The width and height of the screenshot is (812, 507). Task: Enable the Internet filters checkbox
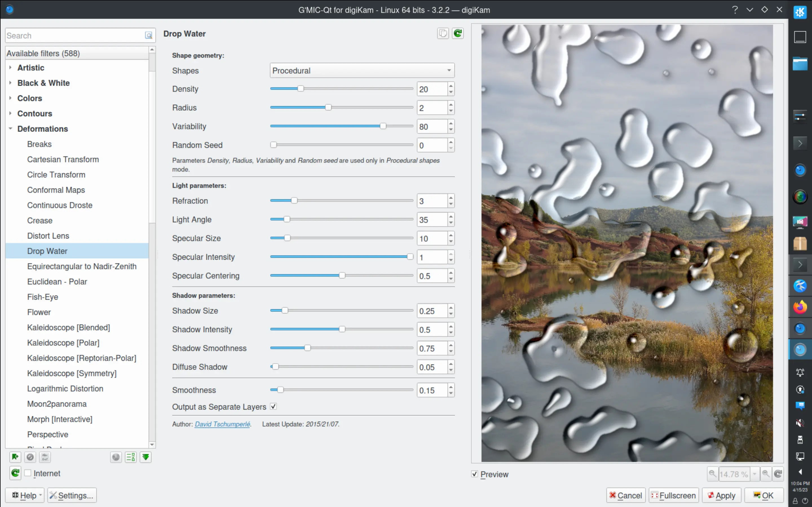point(28,473)
